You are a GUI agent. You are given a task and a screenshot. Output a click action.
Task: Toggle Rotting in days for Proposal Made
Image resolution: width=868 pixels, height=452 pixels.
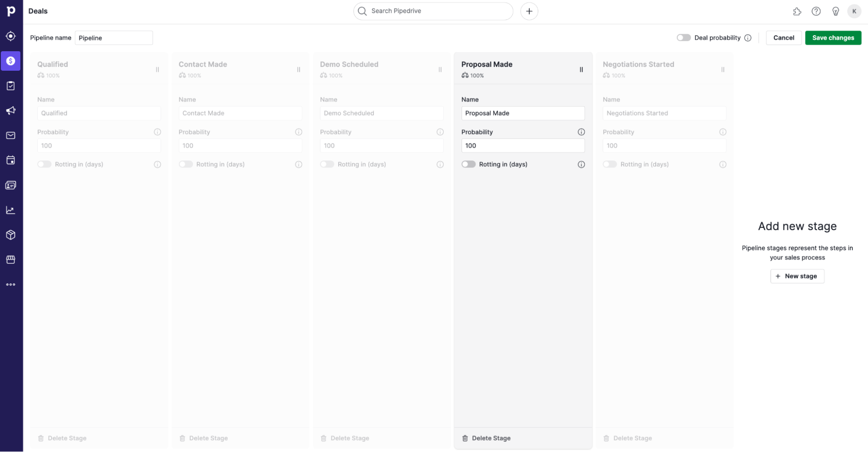(469, 164)
